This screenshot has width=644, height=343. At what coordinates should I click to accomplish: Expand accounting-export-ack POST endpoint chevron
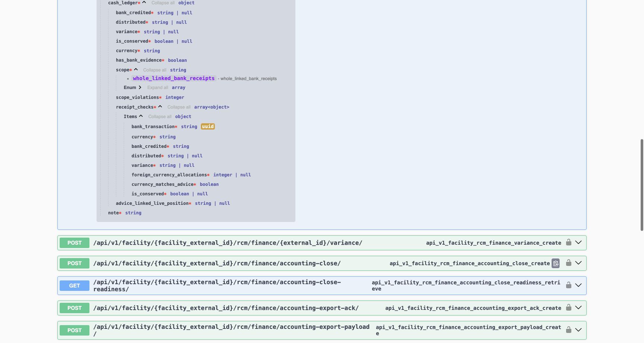(578, 308)
